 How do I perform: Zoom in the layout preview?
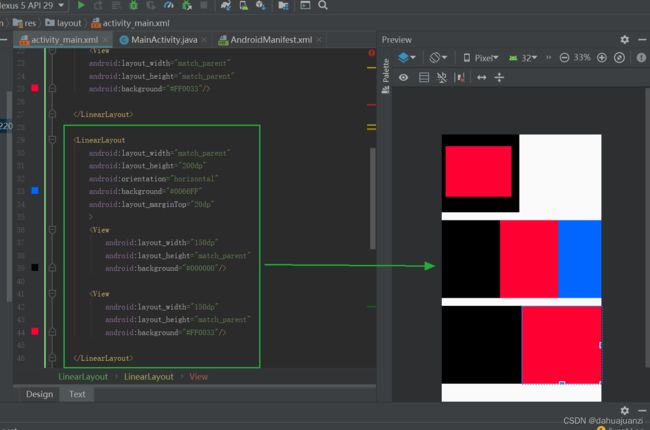[x=601, y=58]
